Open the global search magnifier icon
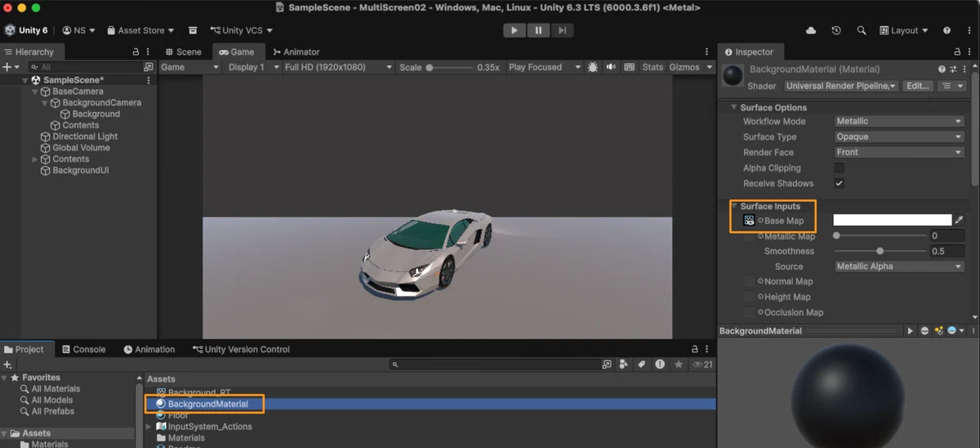This screenshot has width=980, height=448. point(862,30)
